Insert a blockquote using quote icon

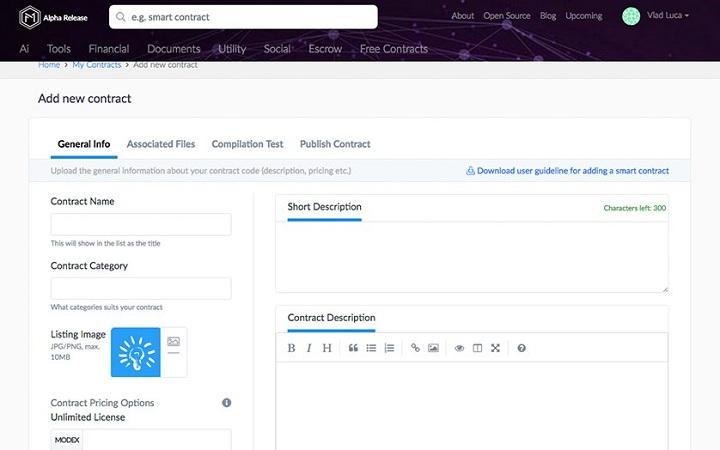click(x=353, y=348)
